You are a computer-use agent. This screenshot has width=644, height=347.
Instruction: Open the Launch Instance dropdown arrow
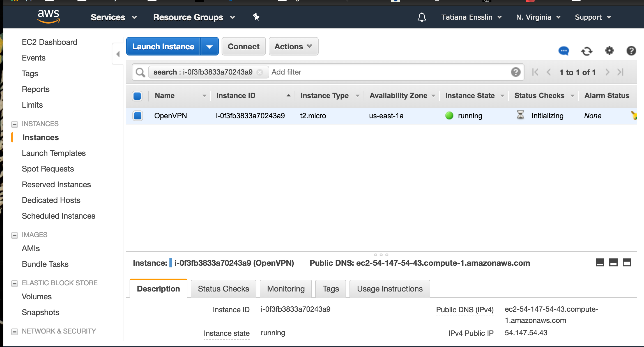click(209, 47)
